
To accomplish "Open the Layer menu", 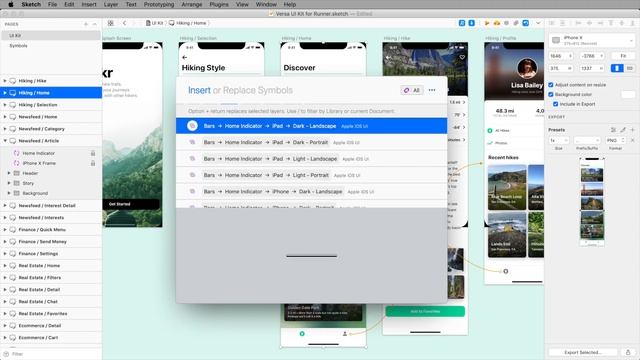I will coord(111,4).
